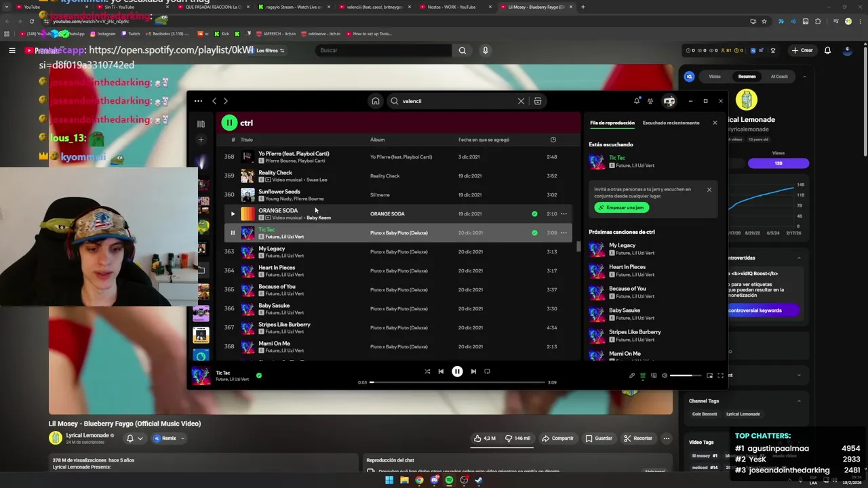Click the song progress bar

(458, 382)
